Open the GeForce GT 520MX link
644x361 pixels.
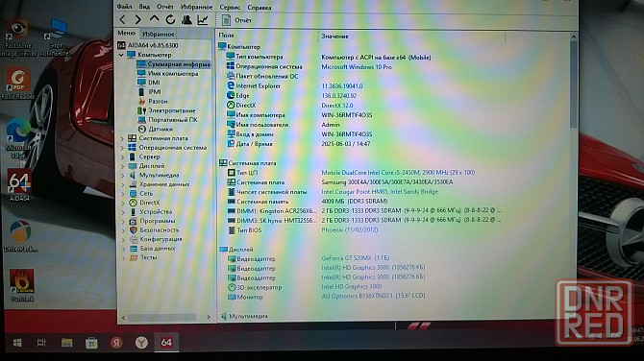(356, 258)
